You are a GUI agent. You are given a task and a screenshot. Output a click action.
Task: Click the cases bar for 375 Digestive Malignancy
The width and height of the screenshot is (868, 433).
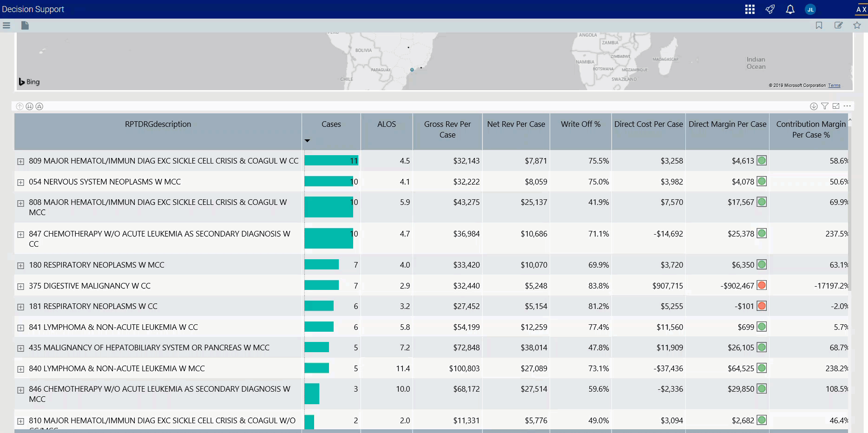coord(322,285)
